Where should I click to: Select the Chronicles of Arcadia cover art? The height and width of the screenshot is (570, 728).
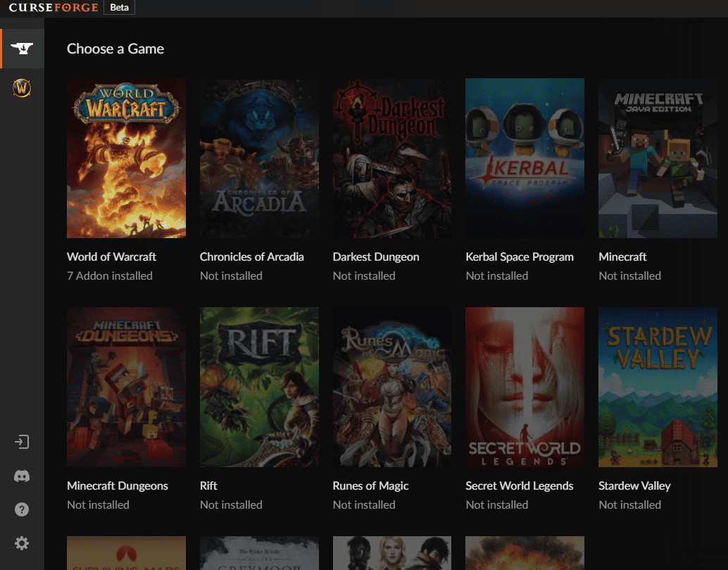[259, 158]
